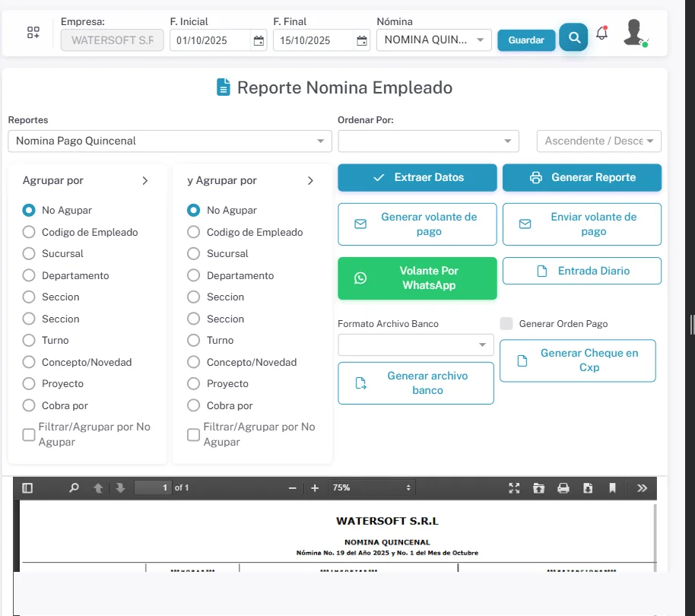
Task: Switch PDF viewer to presentation mode
Action: (x=514, y=488)
